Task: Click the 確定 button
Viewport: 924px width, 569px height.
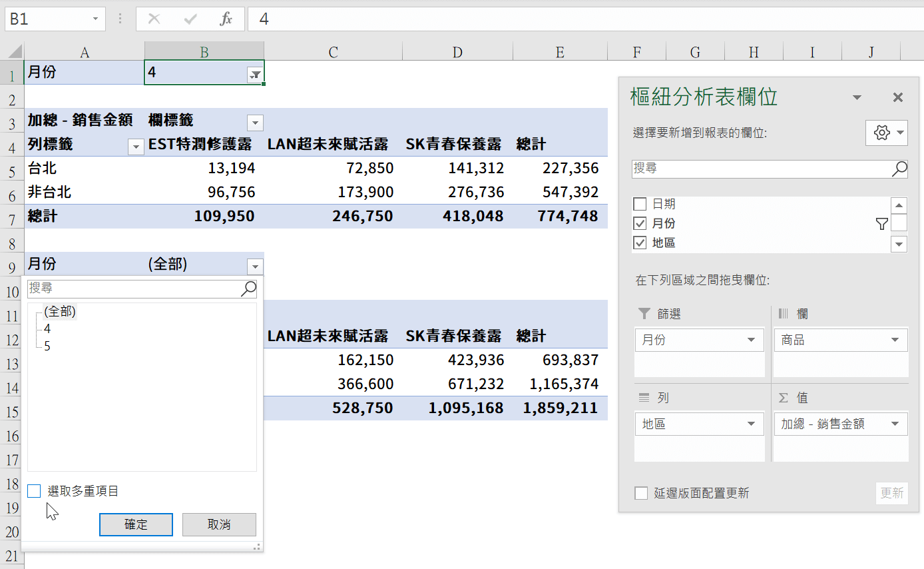Action: point(136,524)
